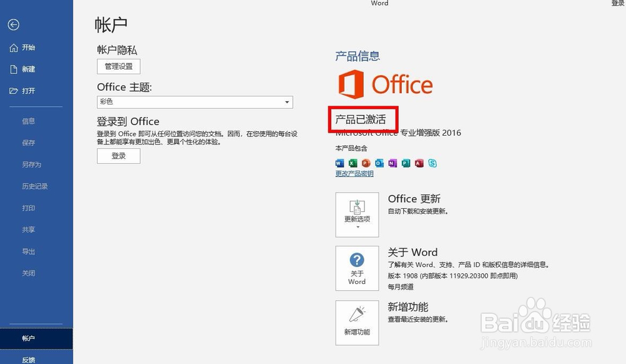Open the 打开 sidebar item
626x364 pixels.
click(28, 91)
